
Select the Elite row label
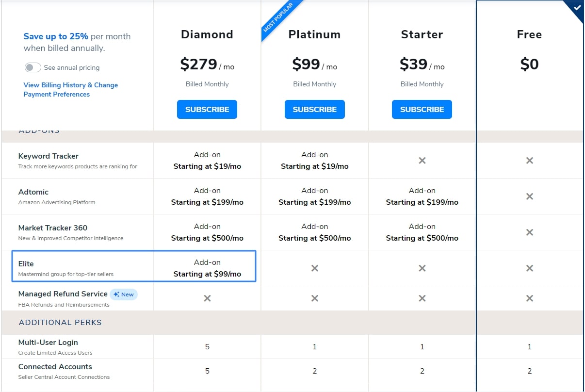pos(26,264)
